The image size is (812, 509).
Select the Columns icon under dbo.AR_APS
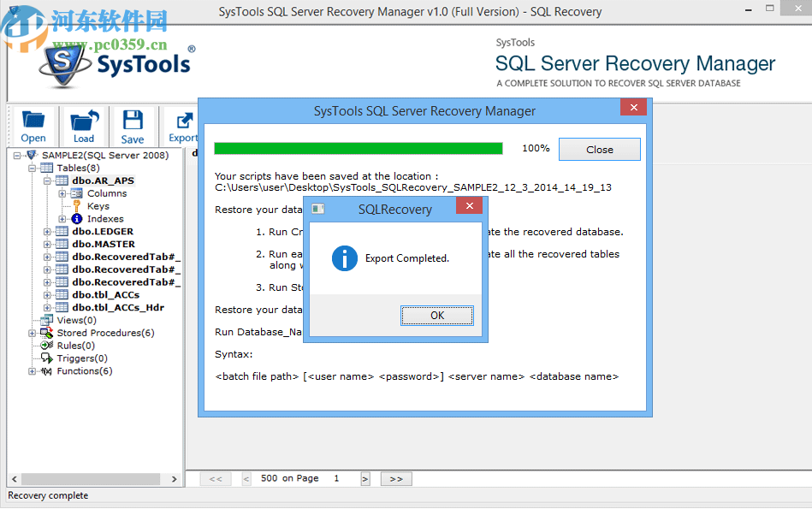click(75, 192)
